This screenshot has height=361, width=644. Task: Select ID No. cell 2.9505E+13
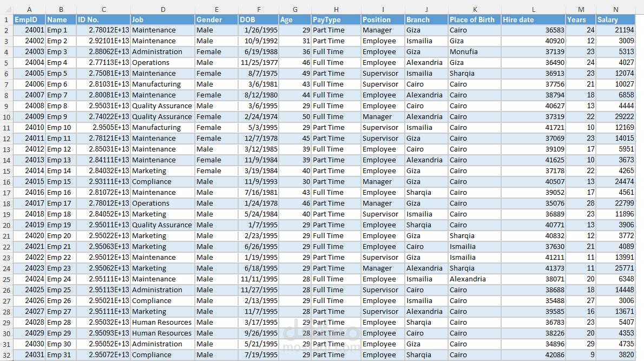point(103,127)
